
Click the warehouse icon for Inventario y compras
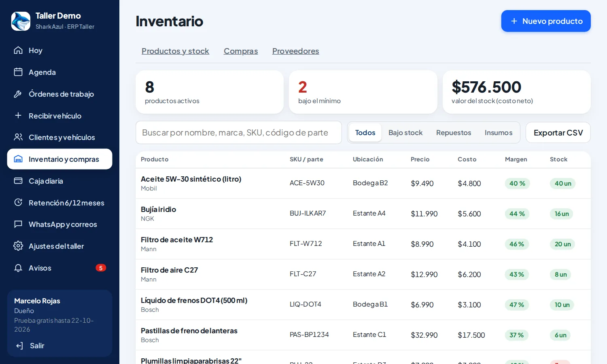pos(18,159)
